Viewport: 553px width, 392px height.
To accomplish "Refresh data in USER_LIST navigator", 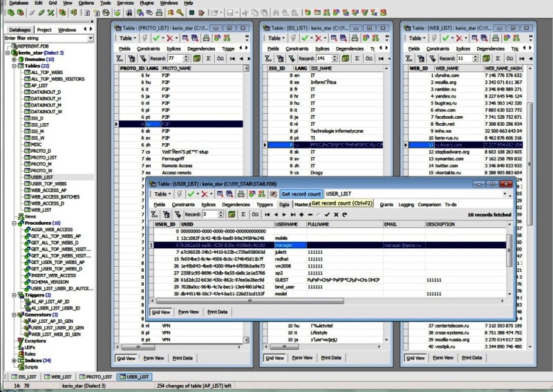I will [x=344, y=214].
